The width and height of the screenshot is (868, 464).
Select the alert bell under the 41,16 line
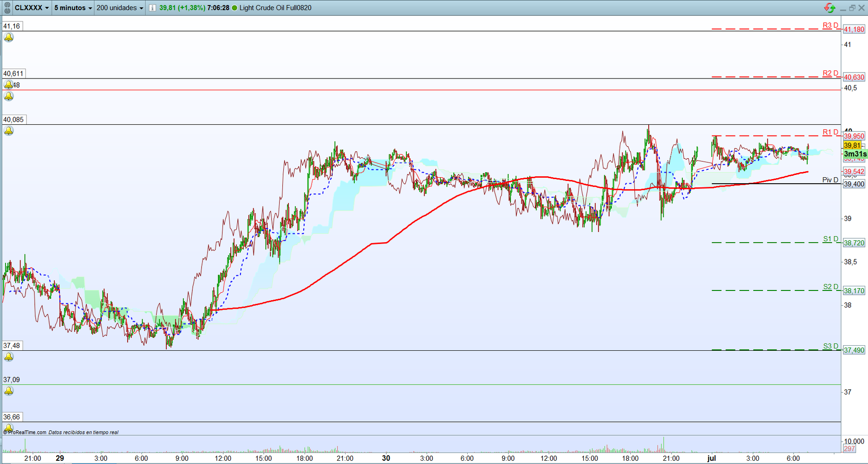point(9,38)
